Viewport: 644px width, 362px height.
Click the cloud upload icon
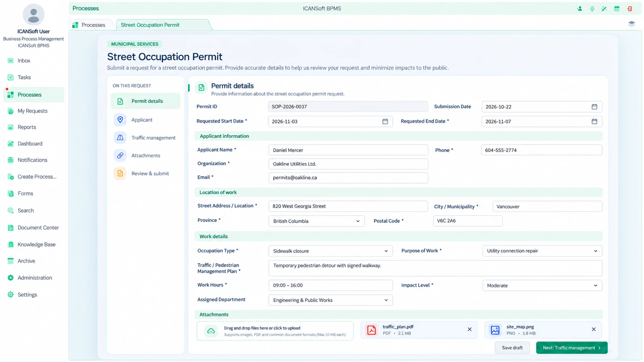[211, 331]
